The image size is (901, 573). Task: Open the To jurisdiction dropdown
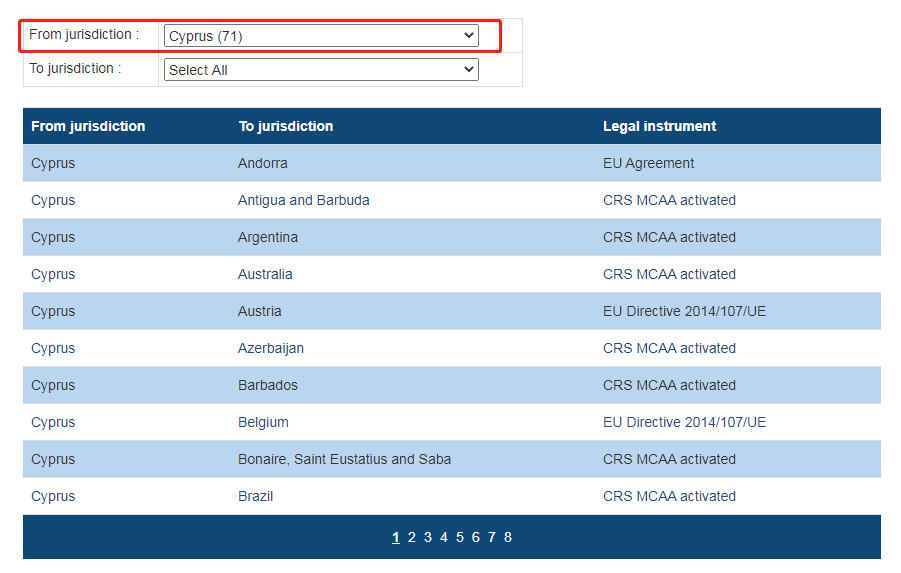(x=320, y=70)
